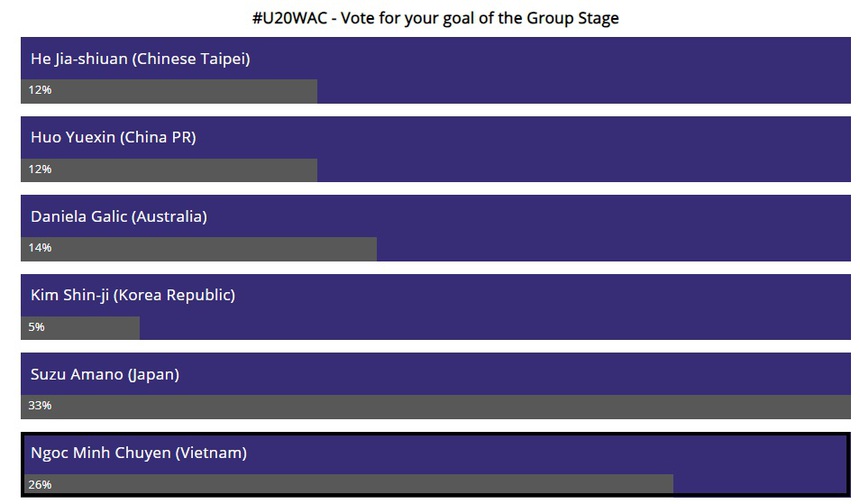Click the 33% vote percentage label
This screenshot has height=504, width=860.
pos(40,406)
